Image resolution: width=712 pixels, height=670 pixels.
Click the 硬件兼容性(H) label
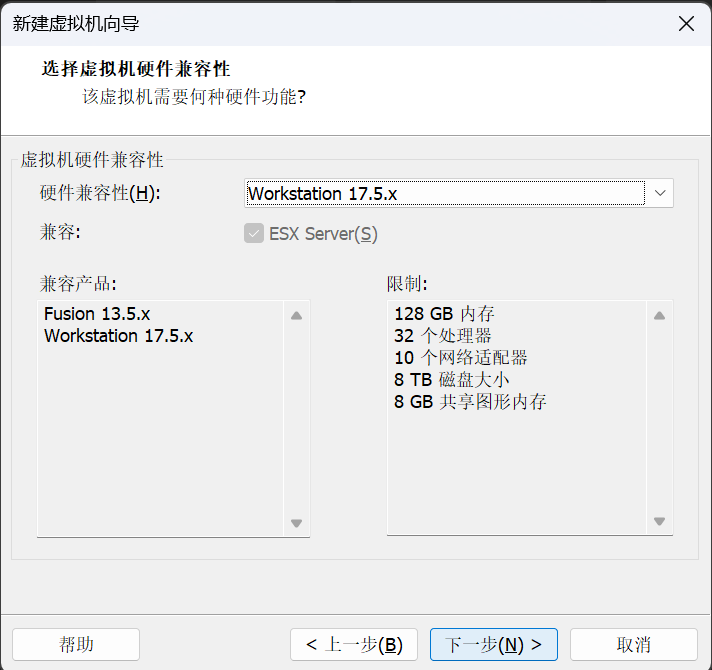coord(100,193)
